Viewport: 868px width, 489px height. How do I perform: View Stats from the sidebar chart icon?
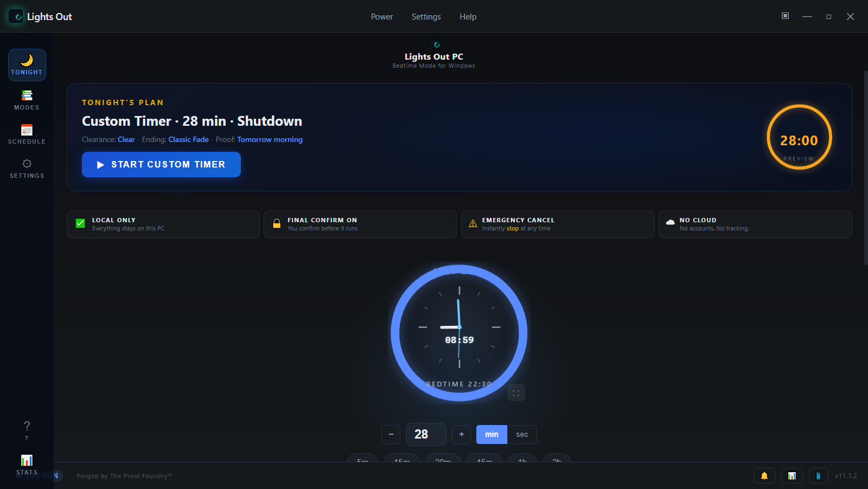pos(27,465)
